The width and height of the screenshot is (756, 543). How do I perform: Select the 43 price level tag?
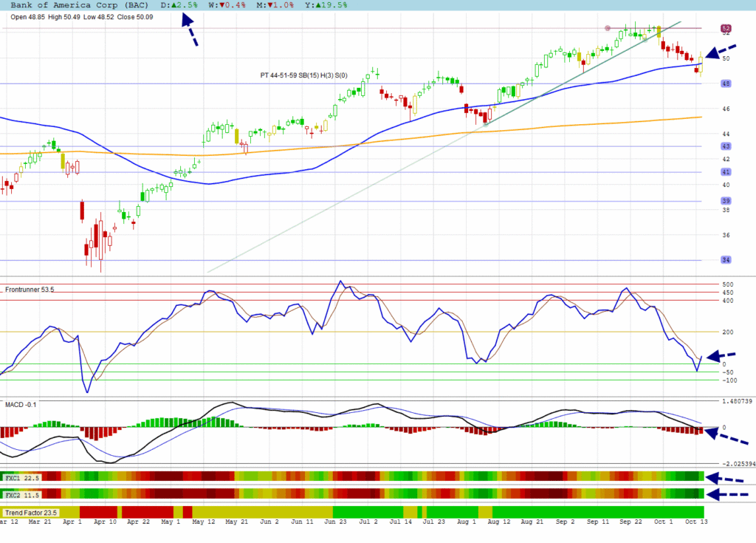726,146
